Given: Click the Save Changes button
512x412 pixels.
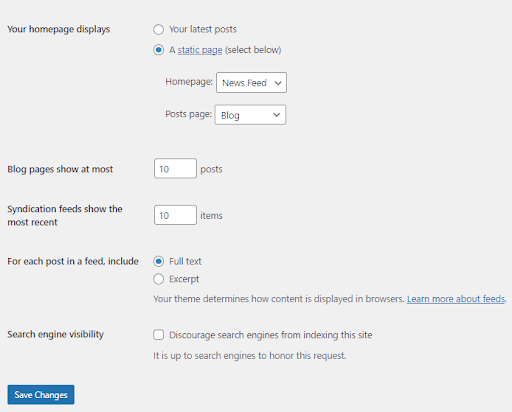Looking at the screenshot, I should coord(41,395).
